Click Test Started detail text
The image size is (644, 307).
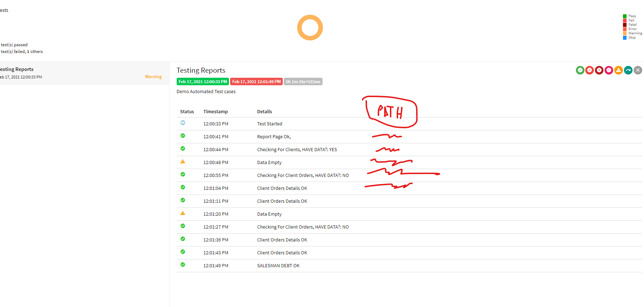270,124
